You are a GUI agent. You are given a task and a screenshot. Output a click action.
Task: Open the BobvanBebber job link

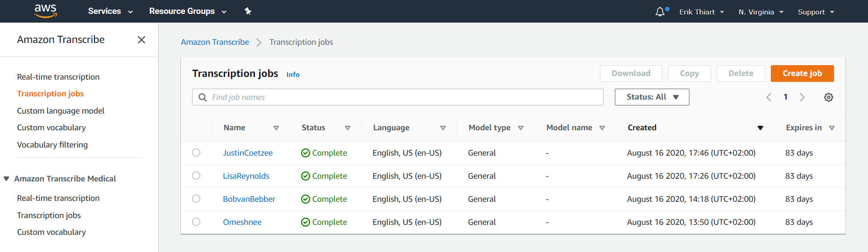tap(249, 199)
